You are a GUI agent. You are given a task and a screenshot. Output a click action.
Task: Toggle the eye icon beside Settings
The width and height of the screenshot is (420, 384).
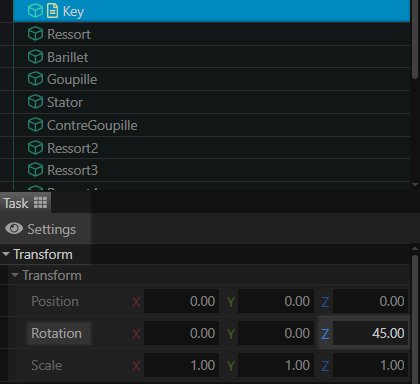14,229
